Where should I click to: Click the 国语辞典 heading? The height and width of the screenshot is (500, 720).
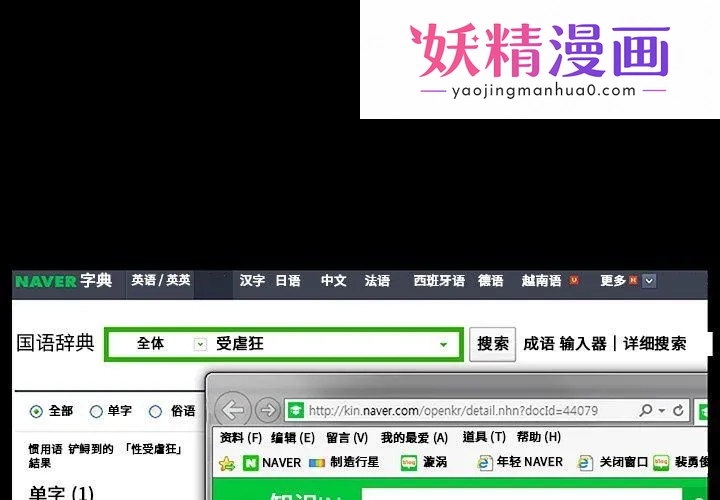55,343
